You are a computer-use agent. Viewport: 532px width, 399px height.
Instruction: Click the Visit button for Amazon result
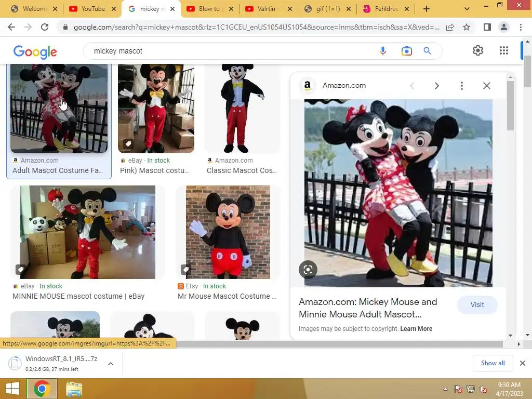click(x=477, y=304)
